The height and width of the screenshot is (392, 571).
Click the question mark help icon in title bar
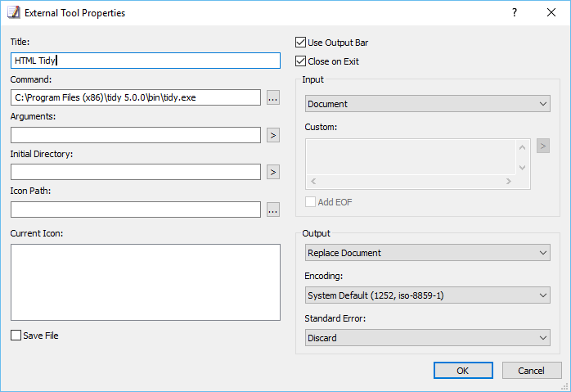(x=515, y=13)
